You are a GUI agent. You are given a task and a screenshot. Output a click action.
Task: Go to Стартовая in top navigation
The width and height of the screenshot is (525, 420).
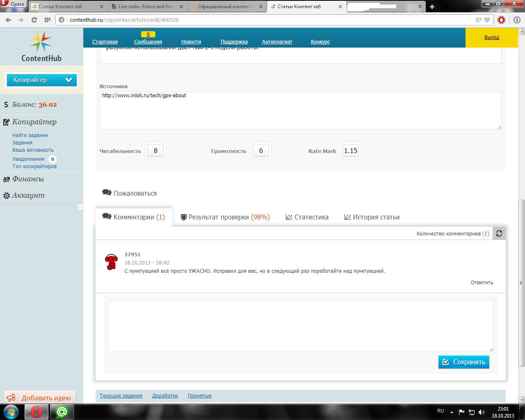(x=105, y=41)
